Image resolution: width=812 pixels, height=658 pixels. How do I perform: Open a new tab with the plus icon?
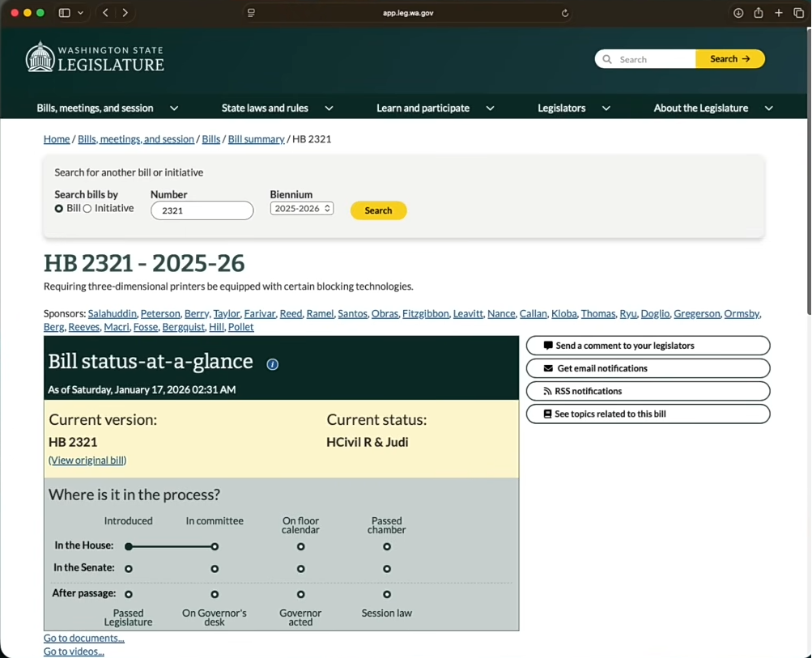778,13
